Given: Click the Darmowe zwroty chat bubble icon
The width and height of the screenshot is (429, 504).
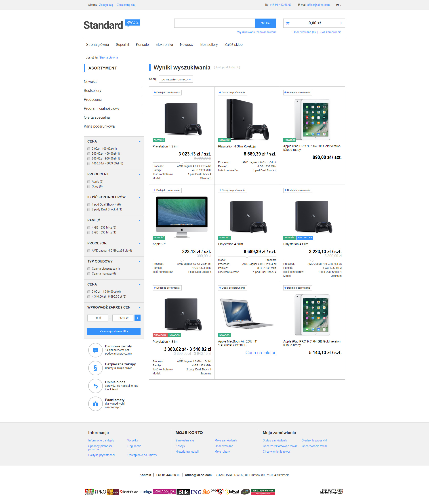Looking at the screenshot, I should tap(95, 350).
